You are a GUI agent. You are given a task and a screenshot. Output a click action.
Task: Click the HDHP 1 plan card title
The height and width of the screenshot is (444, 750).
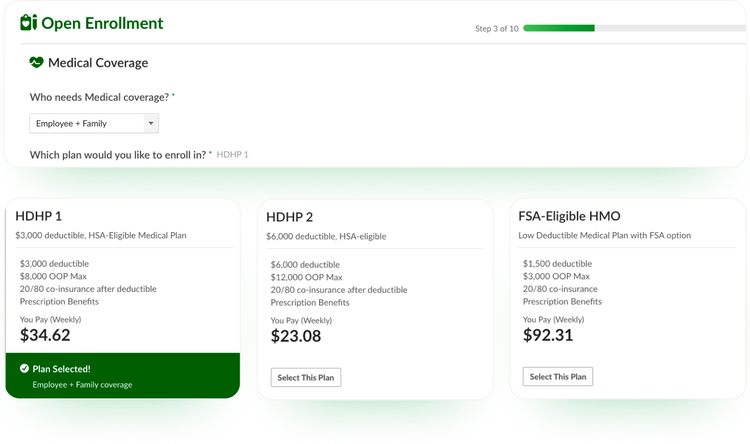[x=39, y=216]
